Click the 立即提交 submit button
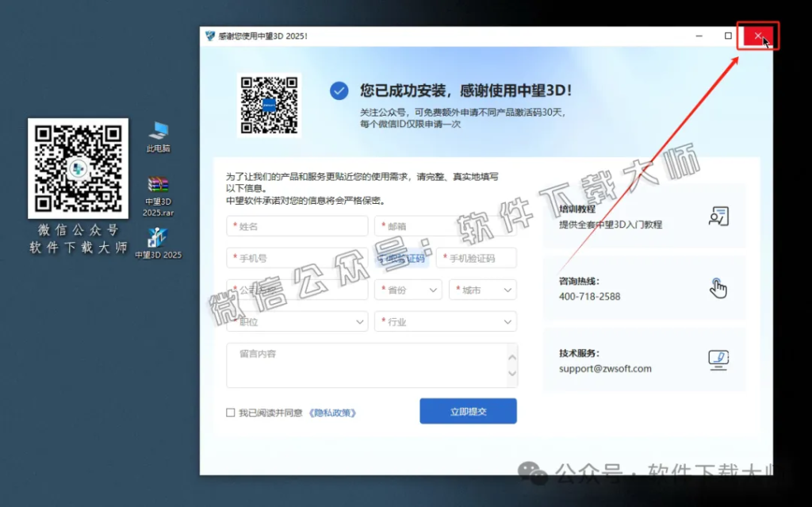This screenshot has height=507, width=812. [x=468, y=411]
